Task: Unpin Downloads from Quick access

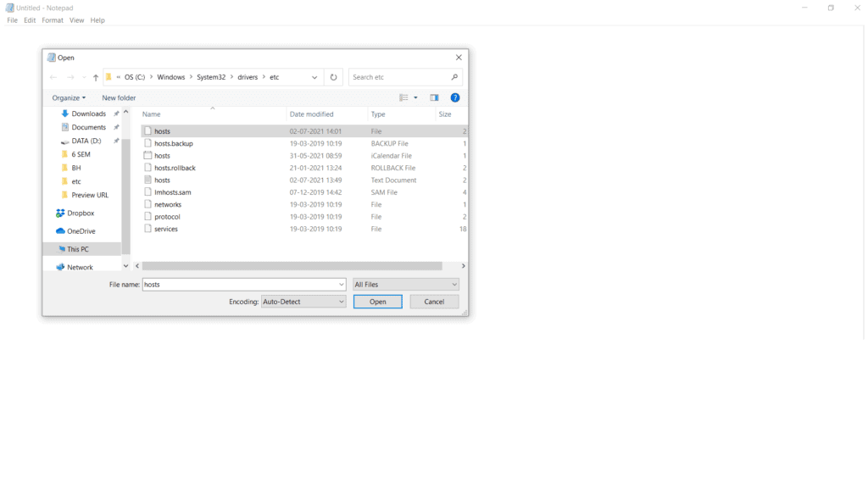Action: coord(119,113)
